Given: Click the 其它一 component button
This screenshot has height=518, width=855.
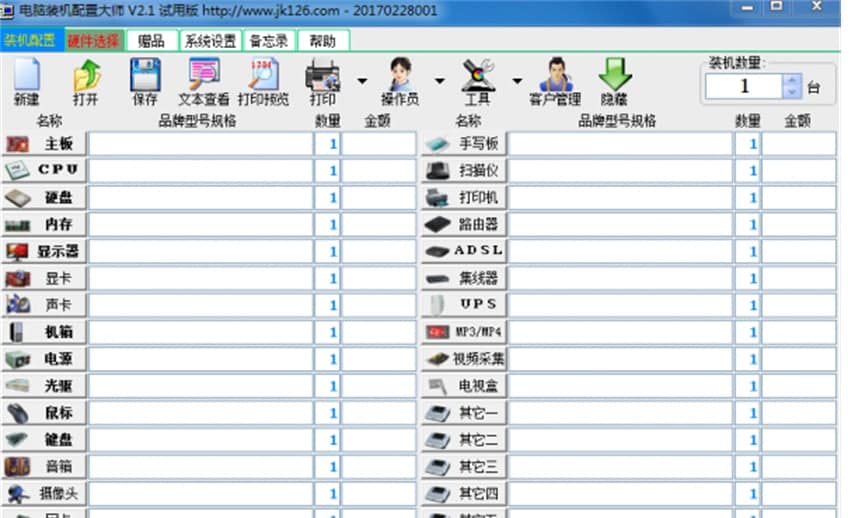Looking at the screenshot, I should pos(464,413).
